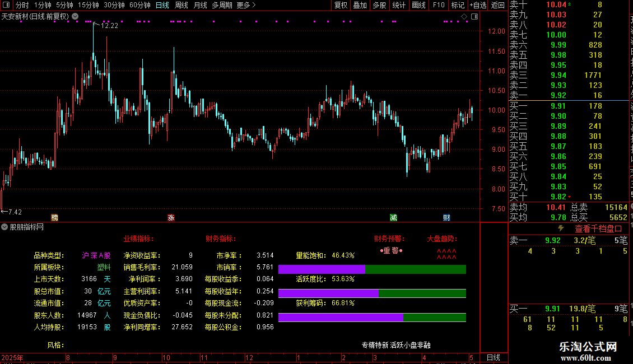The image size is (633, 364).
Task: Click the 获利筹码 progress bar
Action: (372, 318)
